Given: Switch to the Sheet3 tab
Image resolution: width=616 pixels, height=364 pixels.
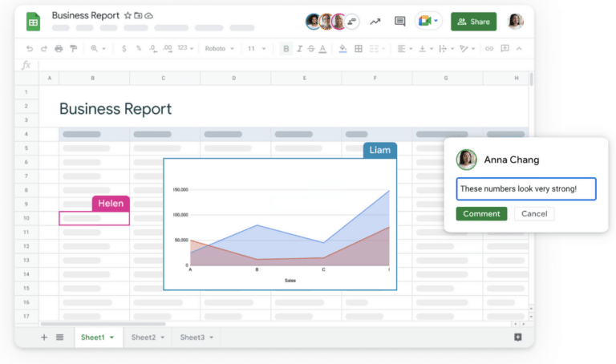Looking at the screenshot, I should coord(197,338).
